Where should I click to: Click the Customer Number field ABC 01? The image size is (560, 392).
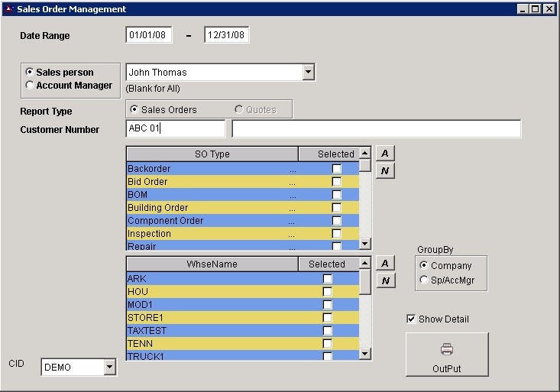pos(175,129)
